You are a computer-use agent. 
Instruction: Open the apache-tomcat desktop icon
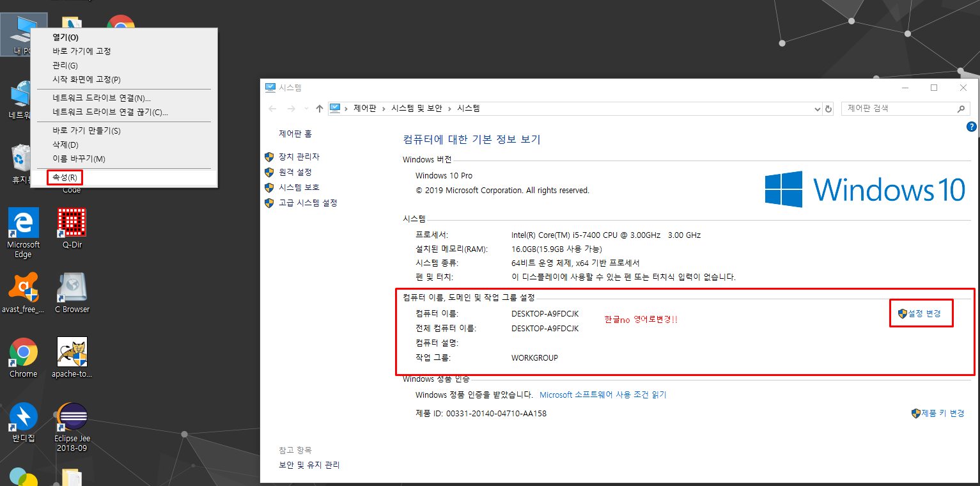tap(72, 358)
